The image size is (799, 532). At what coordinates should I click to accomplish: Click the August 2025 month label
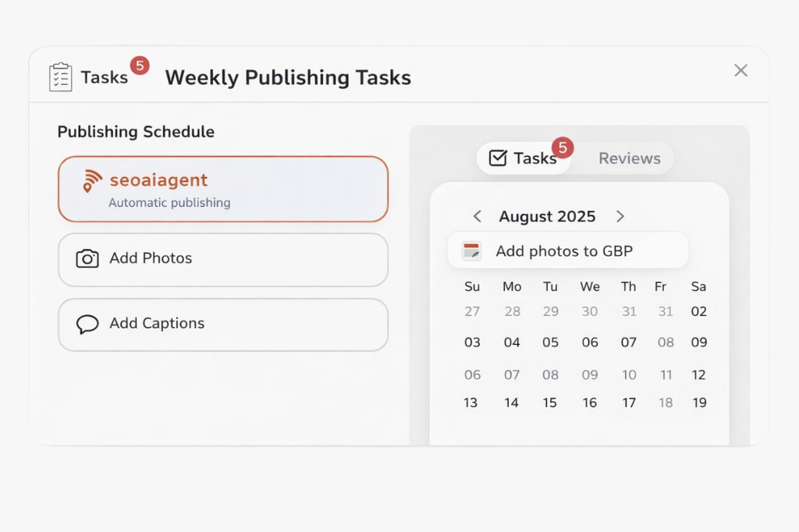tap(547, 217)
